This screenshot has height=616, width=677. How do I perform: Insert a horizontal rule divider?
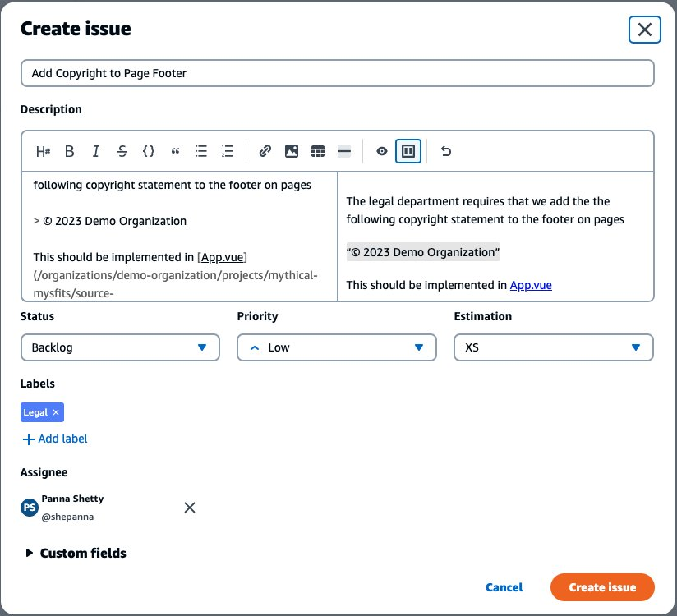[x=344, y=151]
